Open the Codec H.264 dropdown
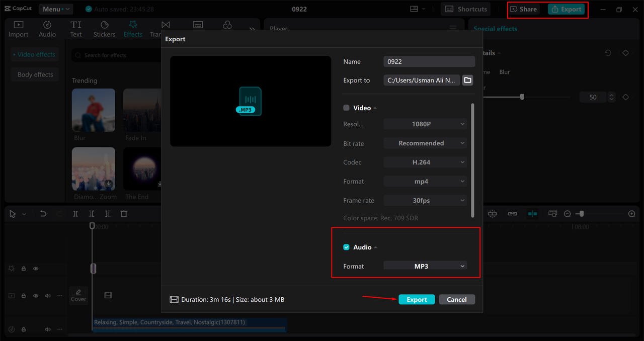The width and height of the screenshot is (644, 341). click(425, 162)
